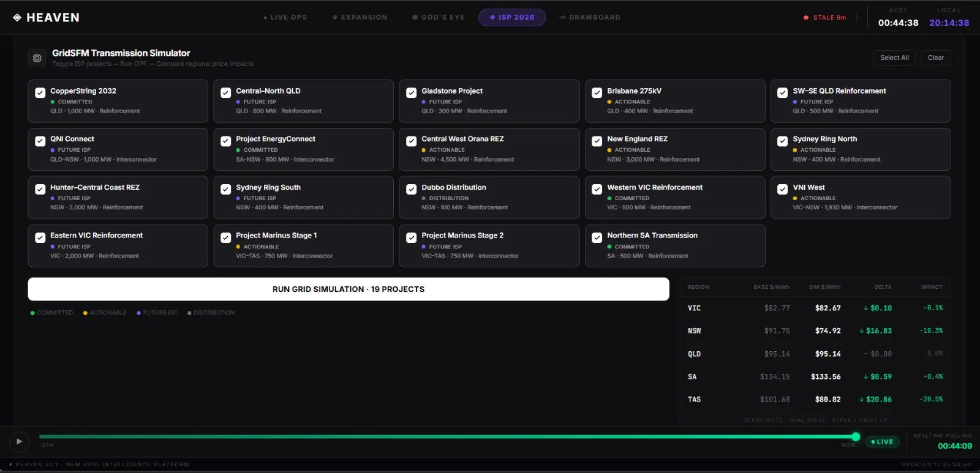Toggle Gladstone Project checkbox
Screen dimensions: 980x473
411,93
